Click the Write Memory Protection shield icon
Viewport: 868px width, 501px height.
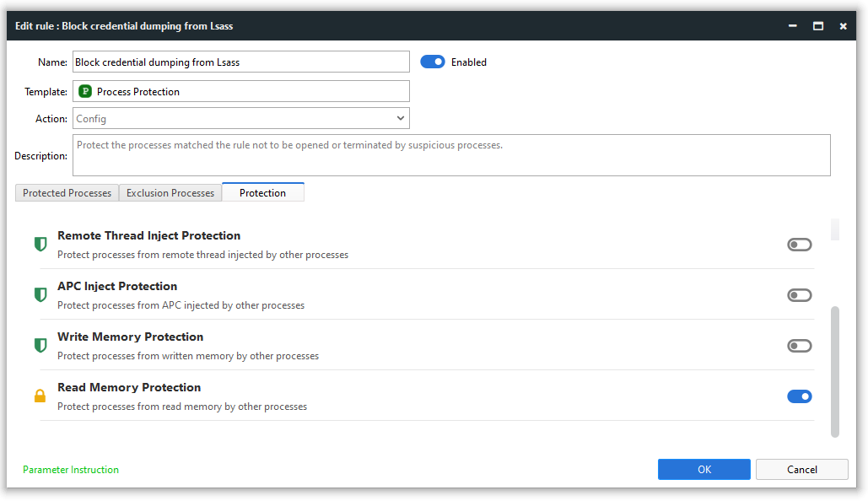[40, 346]
